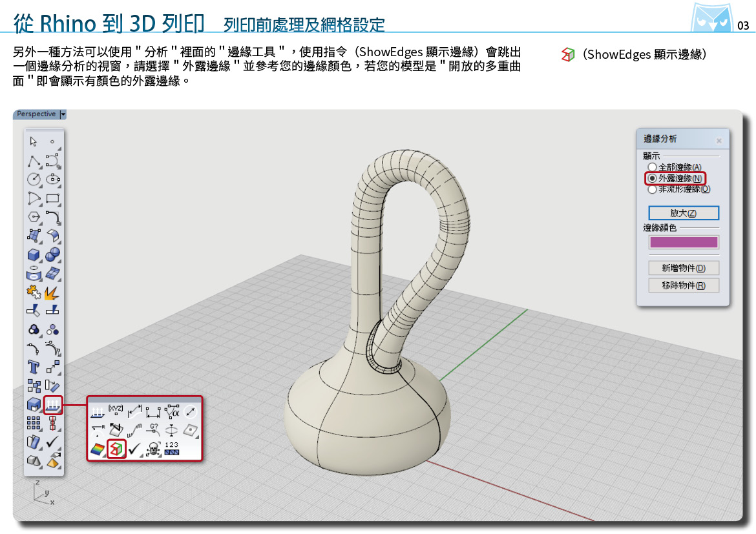Select the Move tool beside Text
This screenshot has height=534, width=756.
52,367
